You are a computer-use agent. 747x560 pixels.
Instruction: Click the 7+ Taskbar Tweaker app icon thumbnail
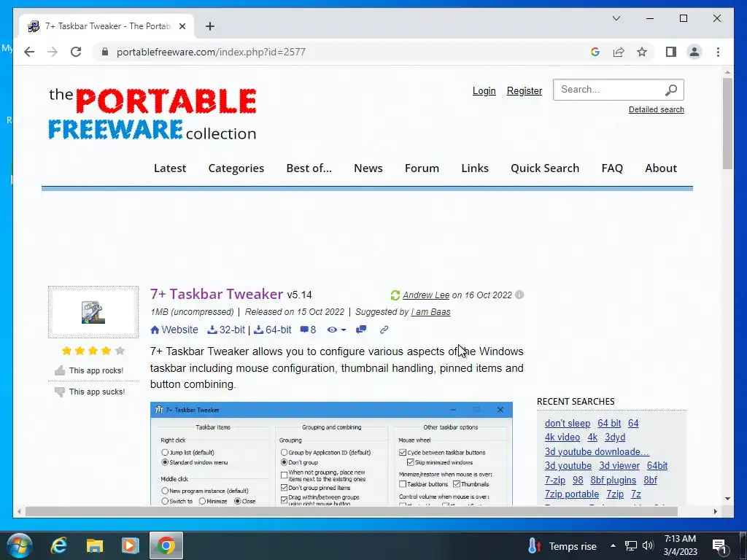[x=93, y=312]
